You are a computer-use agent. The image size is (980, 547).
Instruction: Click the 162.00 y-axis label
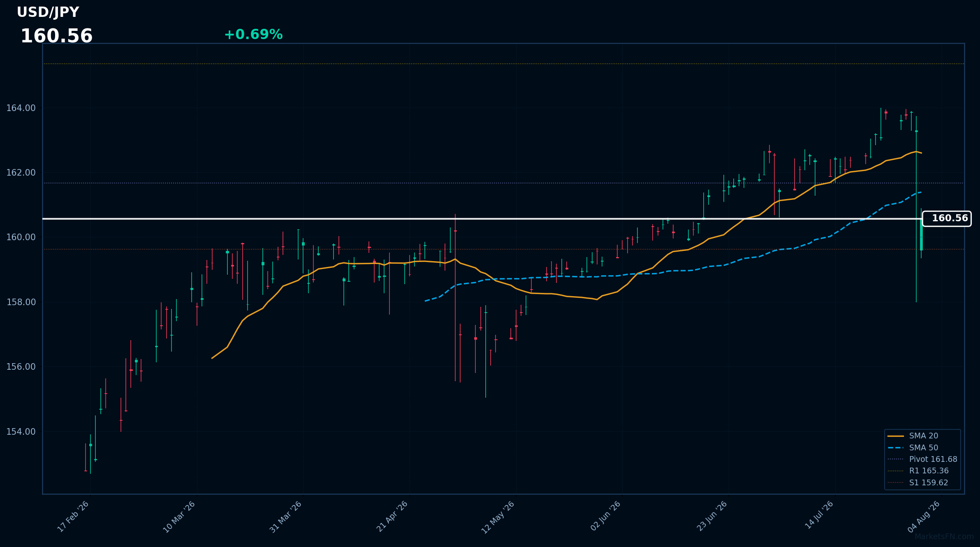click(21, 173)
